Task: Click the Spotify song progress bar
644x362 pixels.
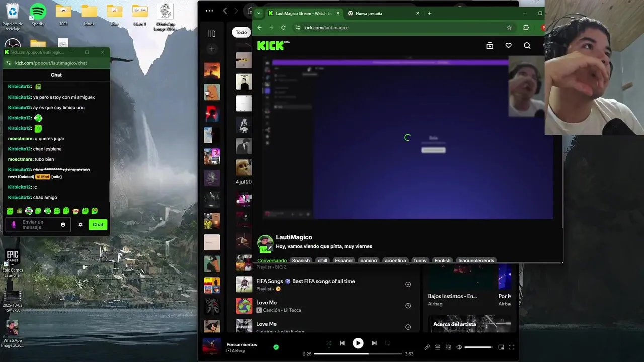Action: tap(358, 354)
